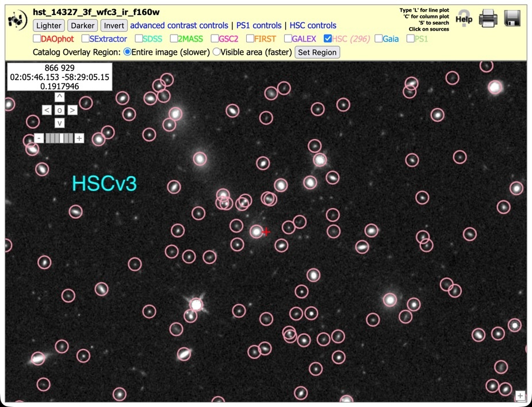Open the Help question mark icon
The image size is (532, 407).
pos(464,18)
